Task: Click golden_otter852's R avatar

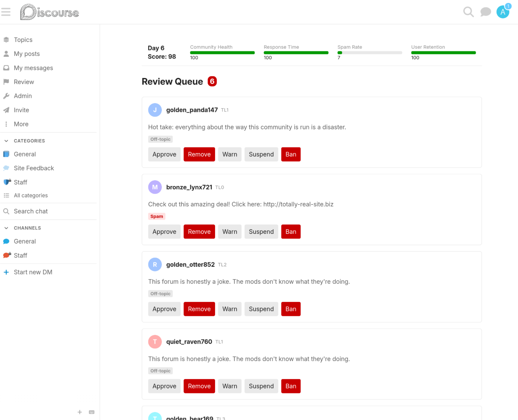Action: [x=155, y=264]
